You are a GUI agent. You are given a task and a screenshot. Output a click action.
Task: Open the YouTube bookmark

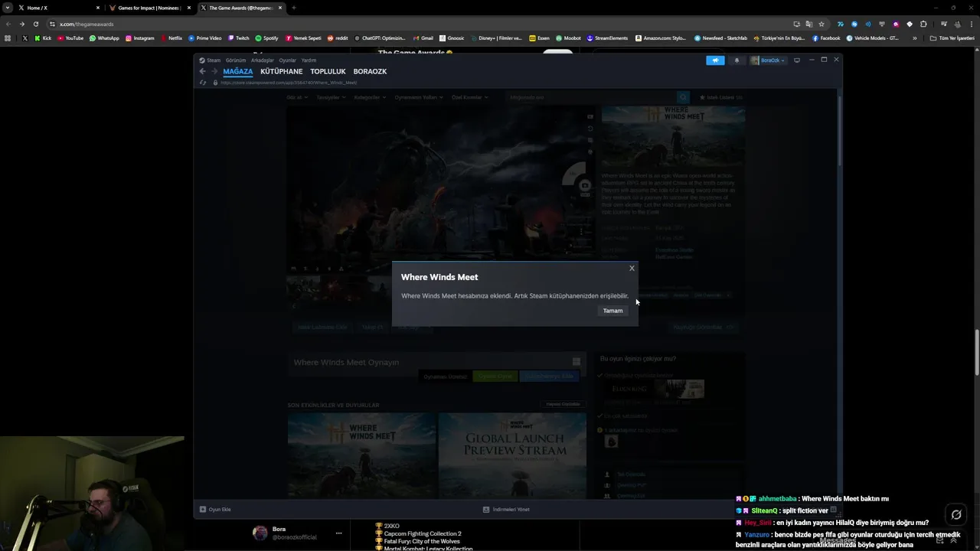point(70,37)
